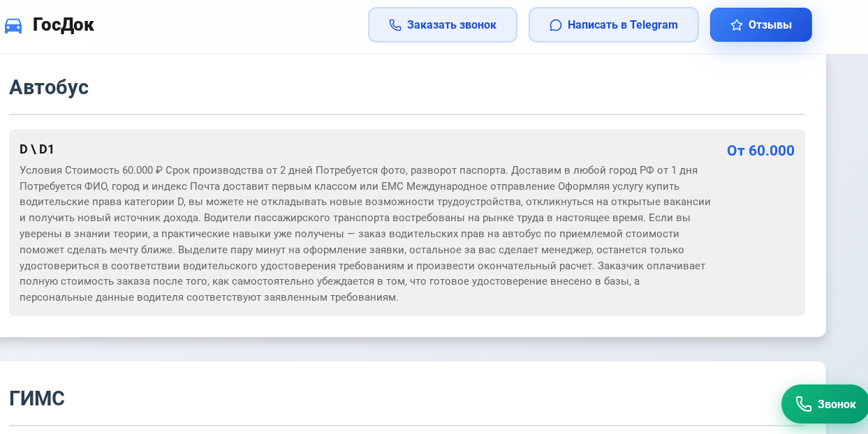
Task: Click the Автобус section heading
Action: point(49,87)
